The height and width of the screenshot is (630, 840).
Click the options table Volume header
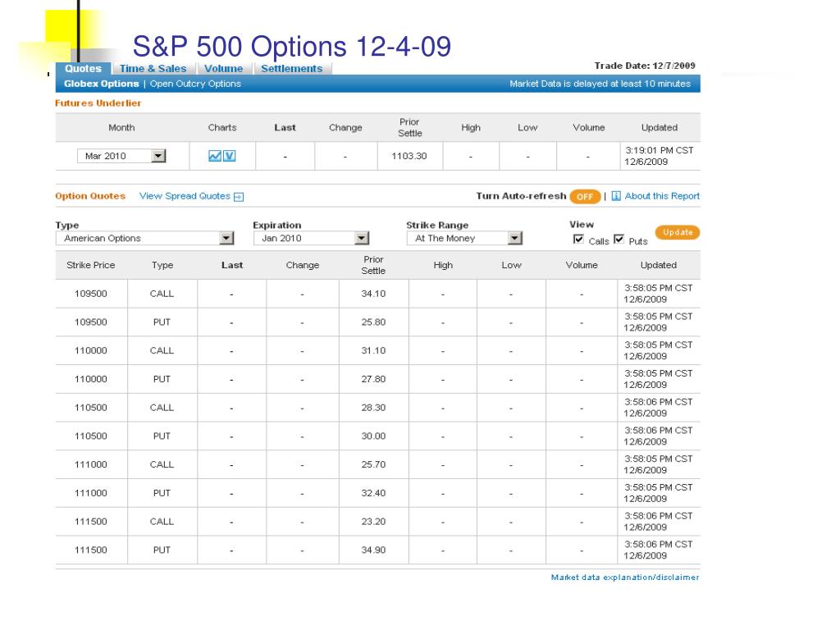pyautogui.click(x=582, y=265)
